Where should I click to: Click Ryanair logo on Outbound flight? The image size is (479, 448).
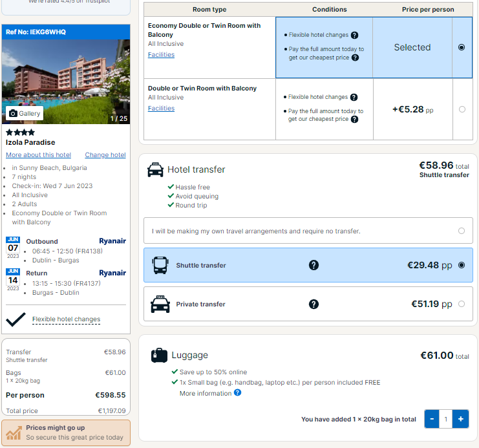[x=112, y=241]
